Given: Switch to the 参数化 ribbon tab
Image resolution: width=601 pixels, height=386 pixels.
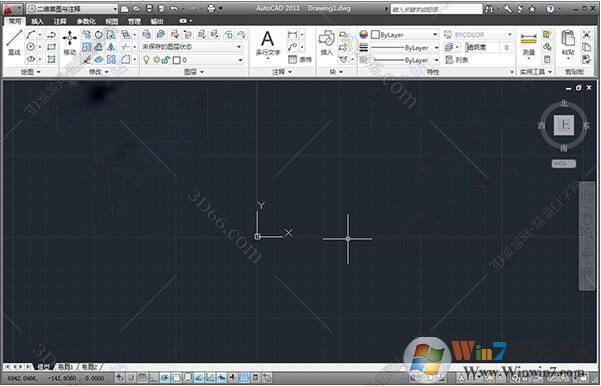Looking at the screenshot, I should (x=86, y=21).
